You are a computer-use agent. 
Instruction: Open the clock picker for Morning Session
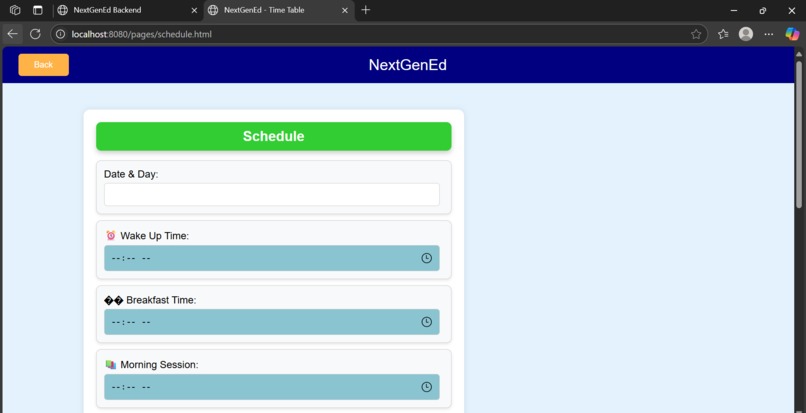pos(426,387)
